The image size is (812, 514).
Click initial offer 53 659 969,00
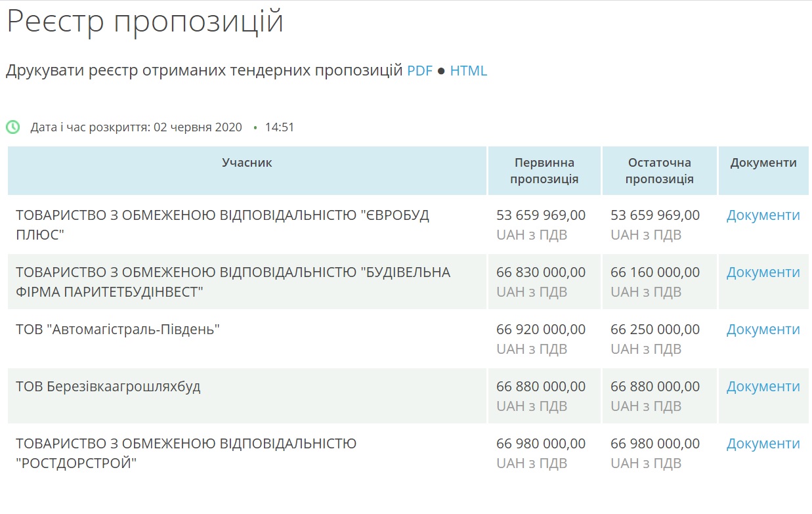pos(541,215)
